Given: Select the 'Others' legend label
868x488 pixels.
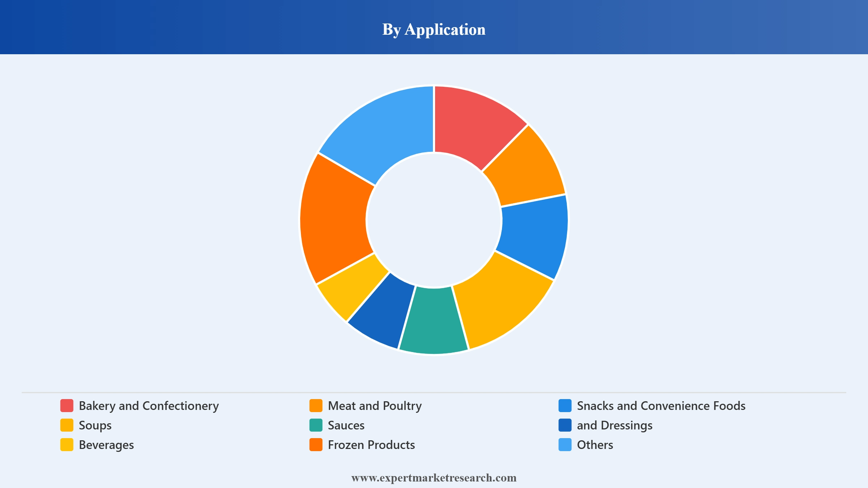Looking at the screenshot, I should coord(595,445).
